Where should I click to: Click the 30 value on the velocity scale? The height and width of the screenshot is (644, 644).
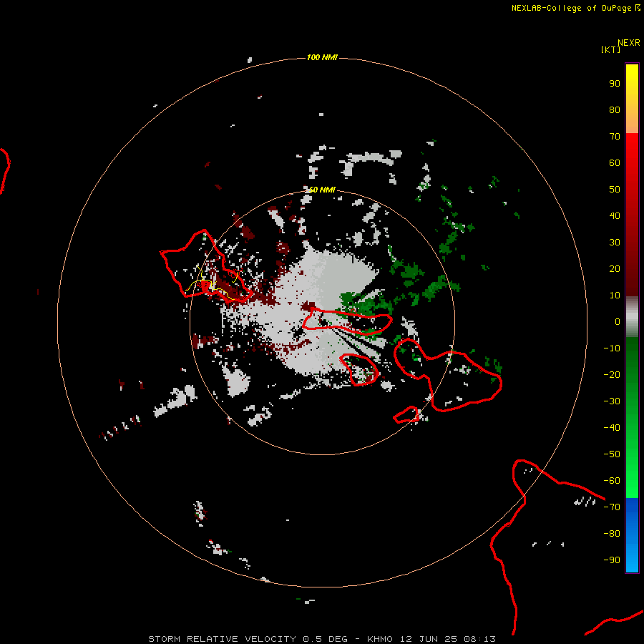[x=615, y=243]
